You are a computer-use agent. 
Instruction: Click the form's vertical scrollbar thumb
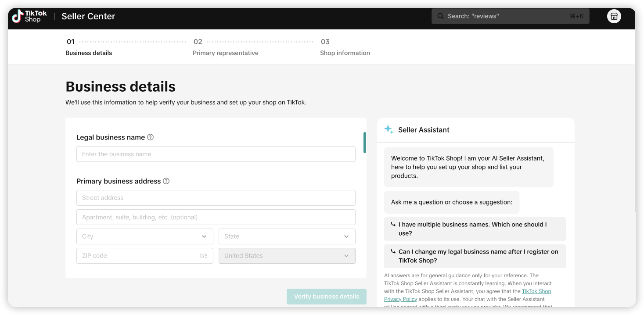pyautogui.click(x=365, y=143)
